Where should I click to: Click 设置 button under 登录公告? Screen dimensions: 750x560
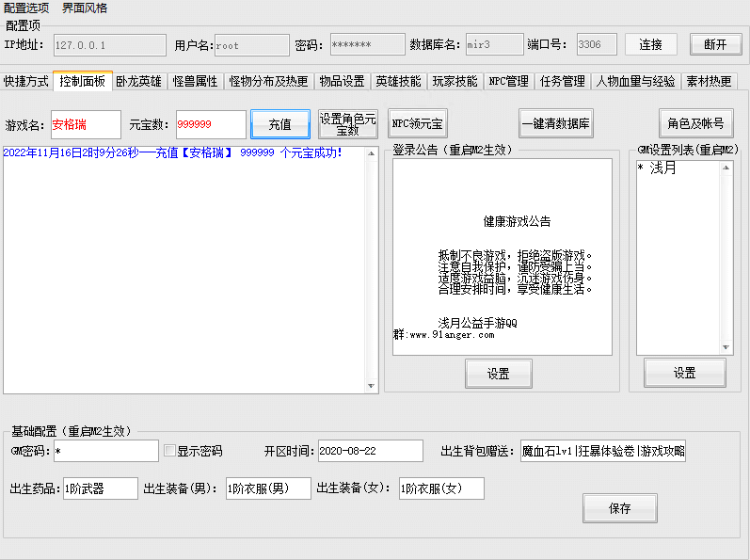498,374
